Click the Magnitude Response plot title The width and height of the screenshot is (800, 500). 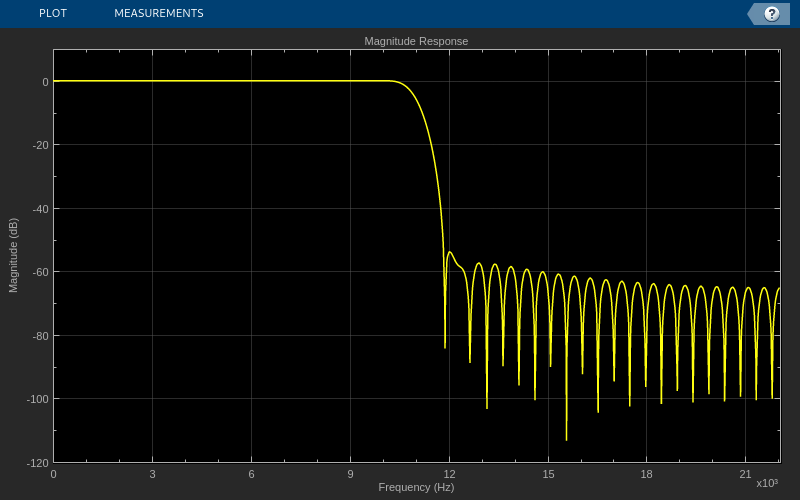point(416,41)
